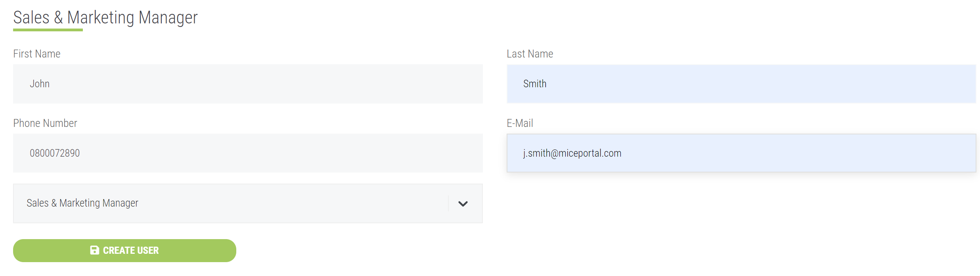Click the E-Mail label
Viewport: 980px width, 276px height.
click(x=520, y=123)
